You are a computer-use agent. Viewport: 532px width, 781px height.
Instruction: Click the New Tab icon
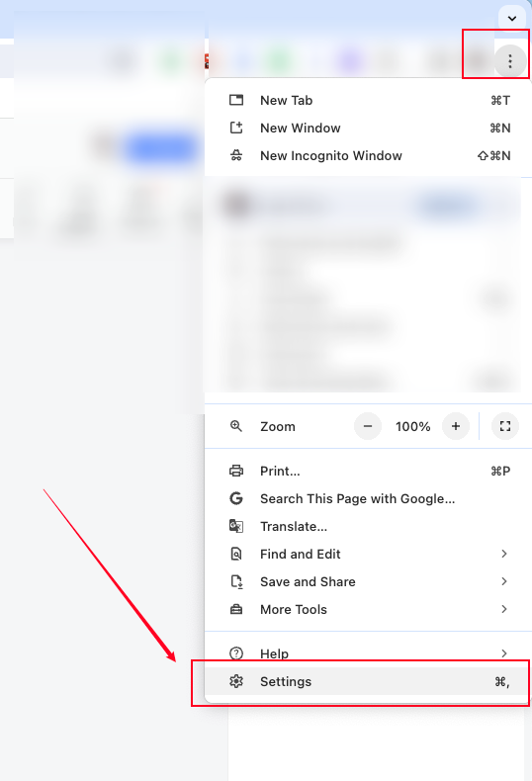[236, 100]
